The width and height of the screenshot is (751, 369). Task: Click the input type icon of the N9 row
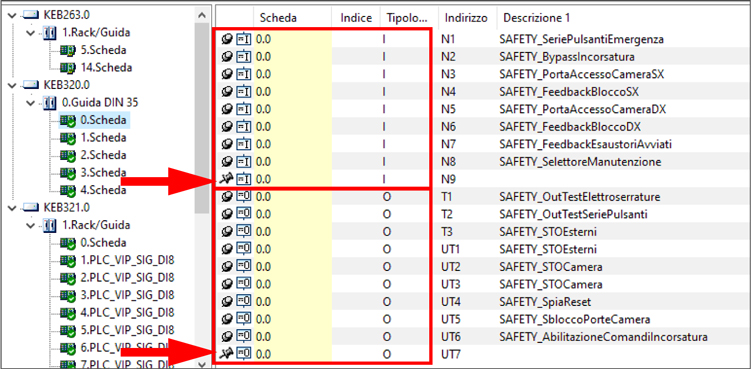[243, 179]
